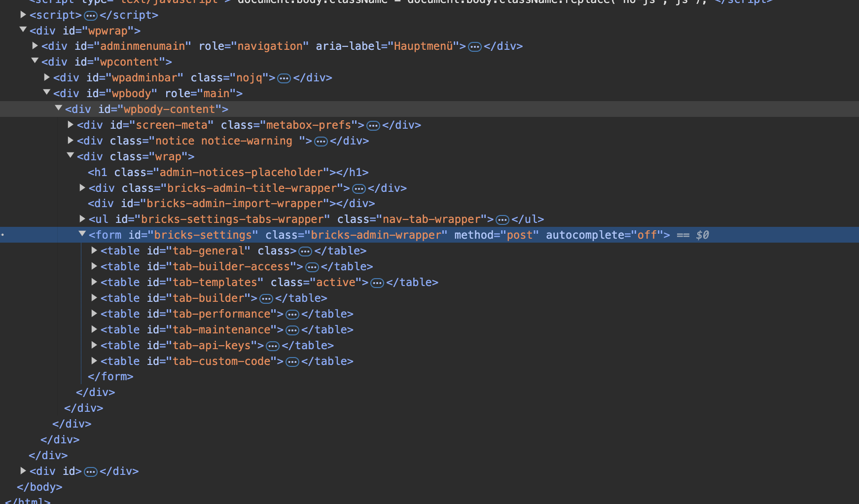Click the "metabox-prefs" class value

tap(309, 125)
